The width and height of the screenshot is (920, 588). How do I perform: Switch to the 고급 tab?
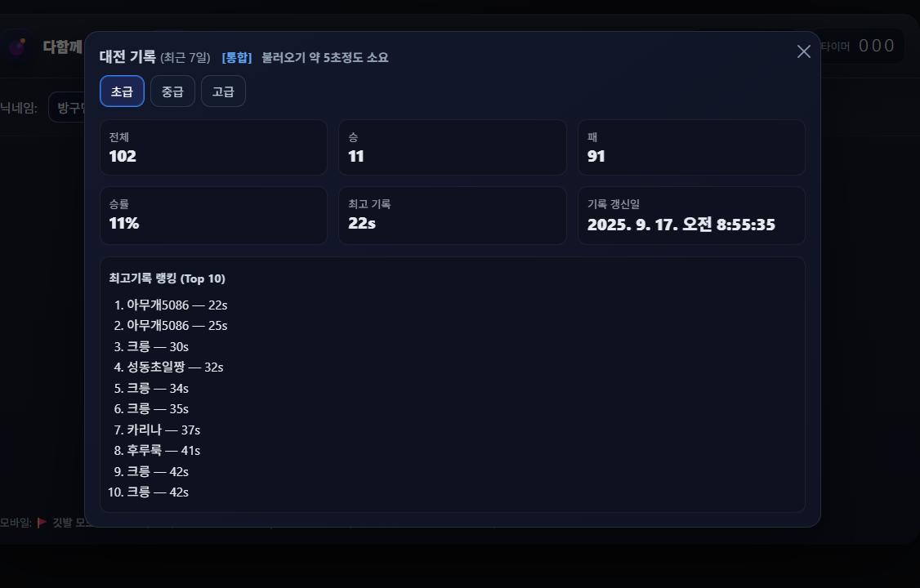[x=223, y=91]
